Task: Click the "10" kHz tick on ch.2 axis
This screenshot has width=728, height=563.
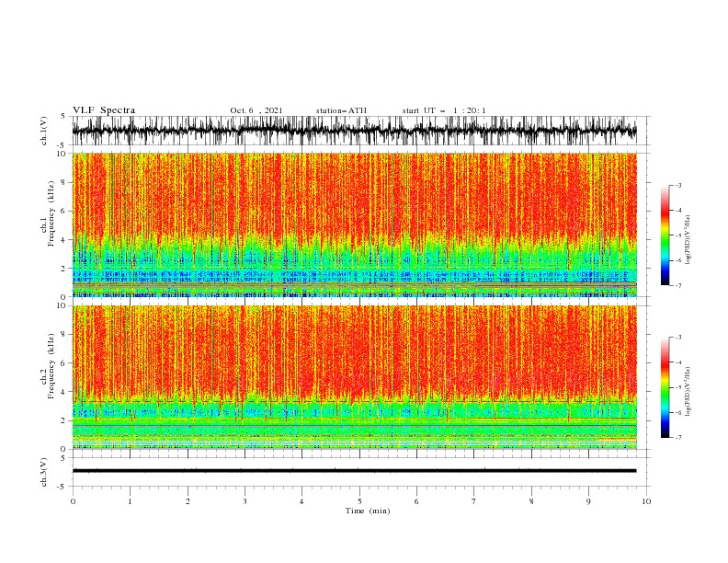Action: pos(63,305)
